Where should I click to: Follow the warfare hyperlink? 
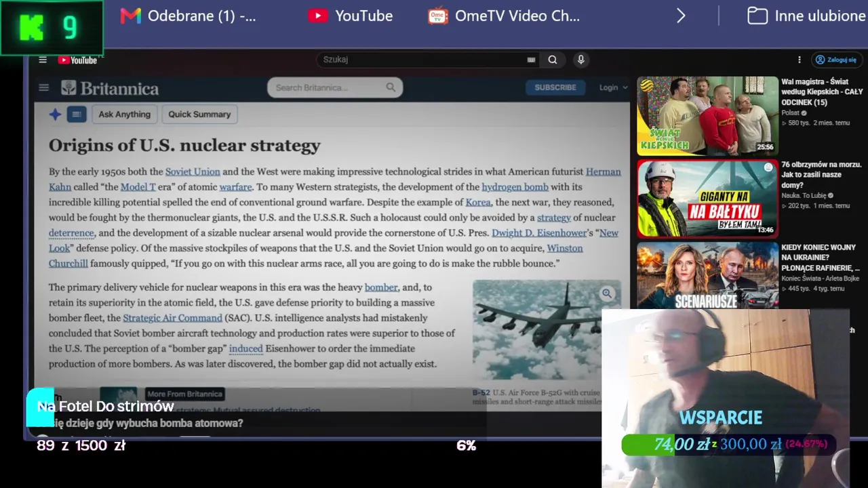point(236,187)
